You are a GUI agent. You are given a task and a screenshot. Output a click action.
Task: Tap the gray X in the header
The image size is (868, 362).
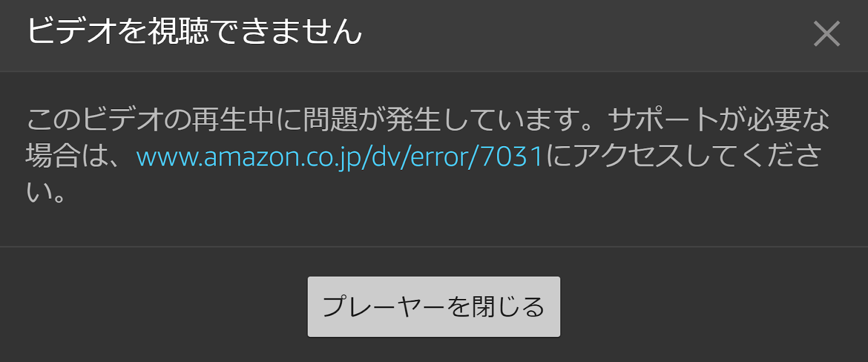[827, 34]
